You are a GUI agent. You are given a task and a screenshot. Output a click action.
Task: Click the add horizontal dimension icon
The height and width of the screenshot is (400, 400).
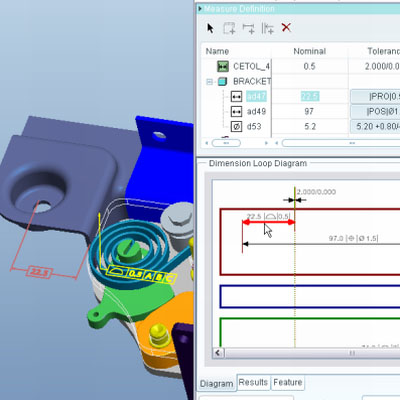tap(249, 28)
